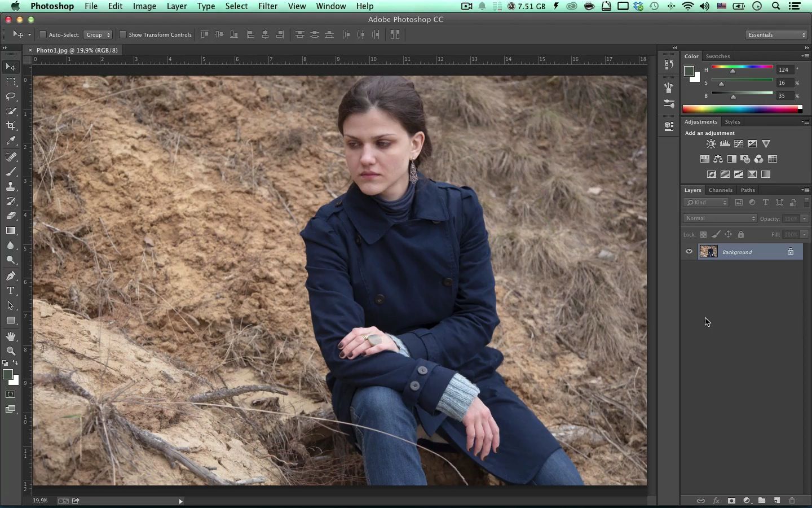Viewport: 812px width, 508px height.
Task: Open the Group auto-select dropdown
Action: [98, 35]
